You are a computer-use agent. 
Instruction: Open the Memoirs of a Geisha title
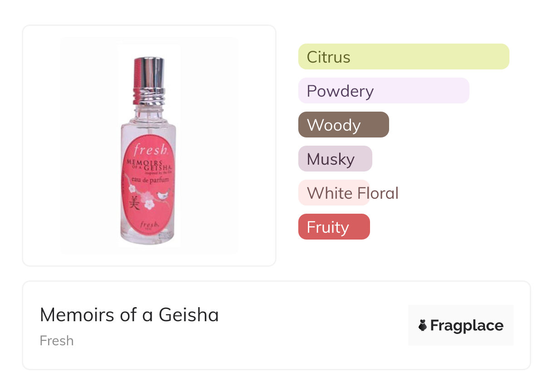coord(129,315)
